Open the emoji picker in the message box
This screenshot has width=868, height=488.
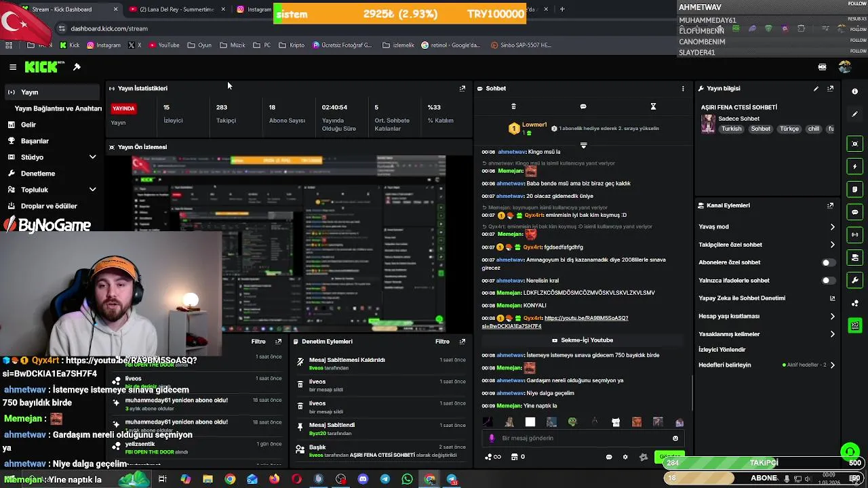tap(675, 438)
